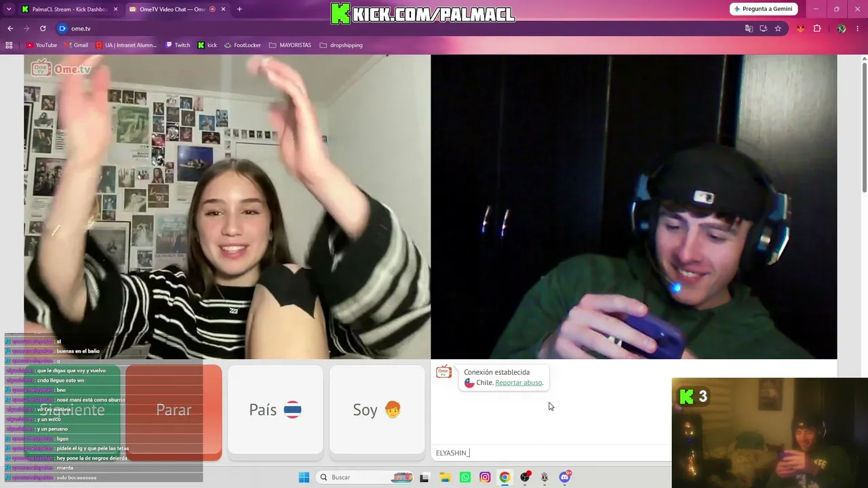Focus the ome.tv address bar
Image resolution: width=868 pixels, height=488 pixels.
(x=400, y=28)
